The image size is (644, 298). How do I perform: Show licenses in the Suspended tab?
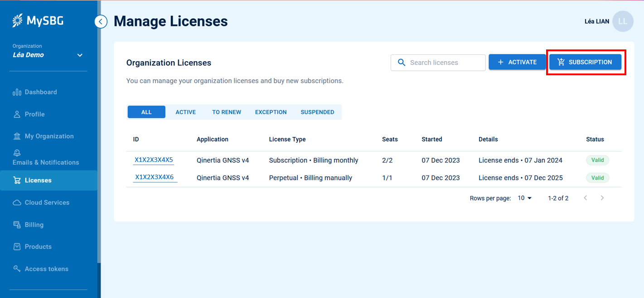(x=317, y=112)
